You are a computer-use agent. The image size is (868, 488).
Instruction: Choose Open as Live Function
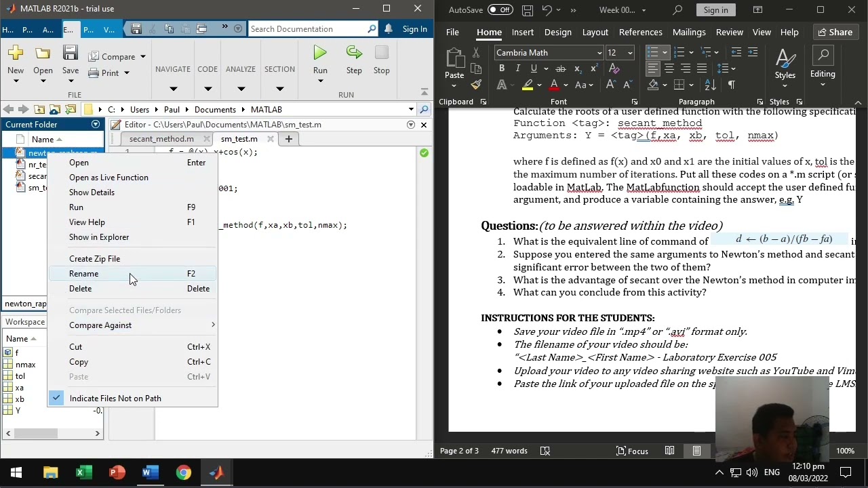[133, 177]
